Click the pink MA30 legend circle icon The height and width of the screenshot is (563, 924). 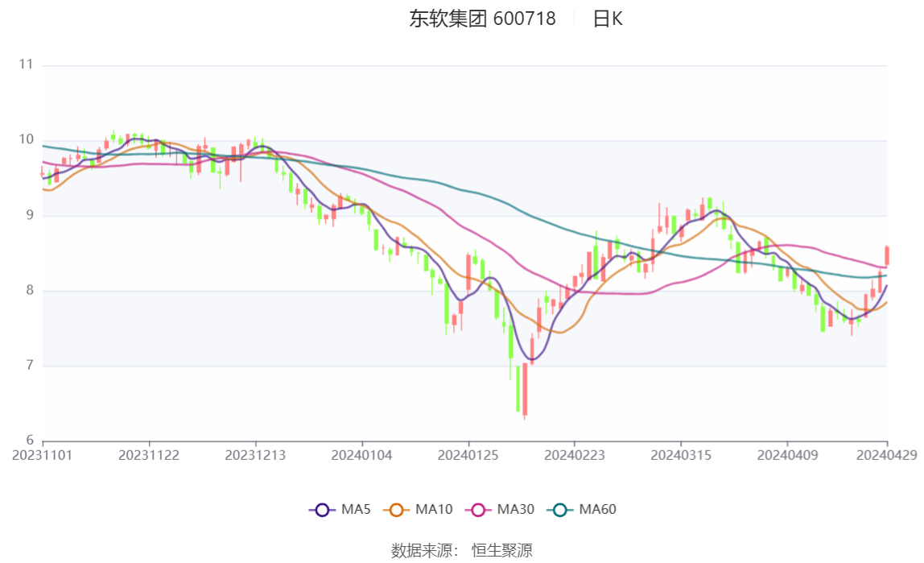478,510
